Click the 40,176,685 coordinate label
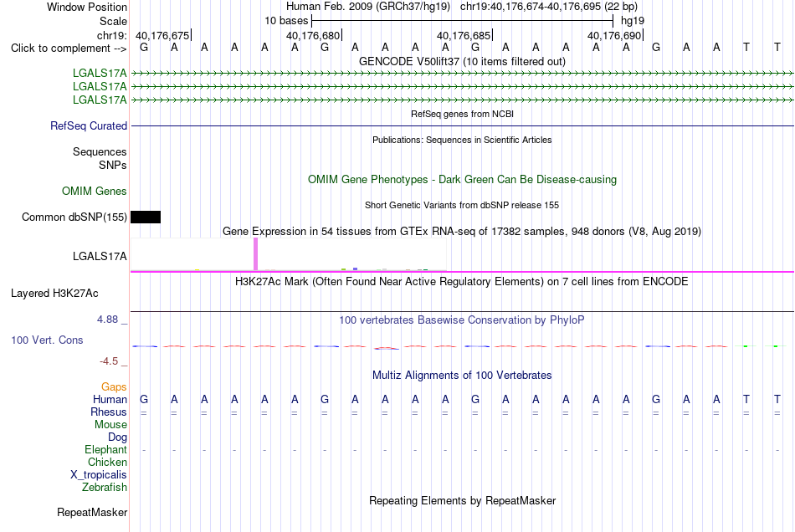795x532 pixels. pos(464,35)
